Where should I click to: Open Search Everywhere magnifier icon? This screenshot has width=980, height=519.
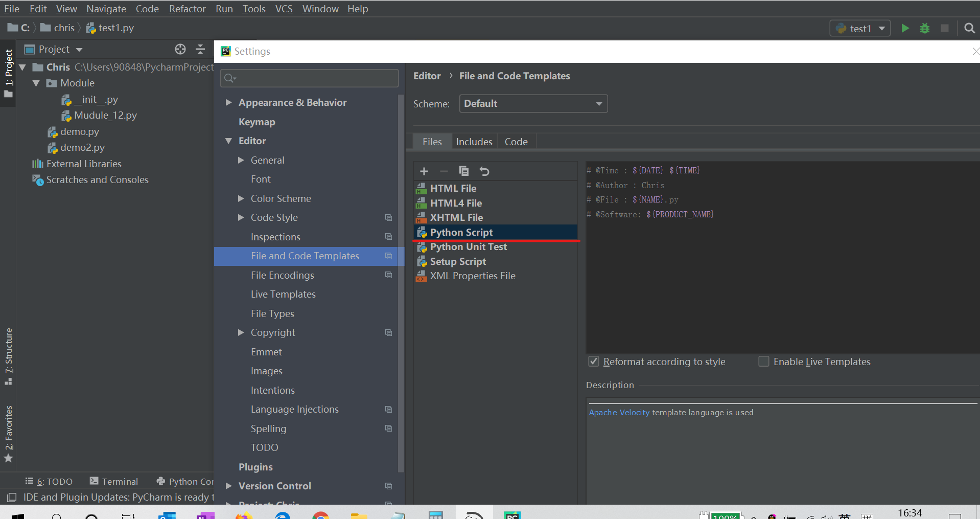point(969,28)
